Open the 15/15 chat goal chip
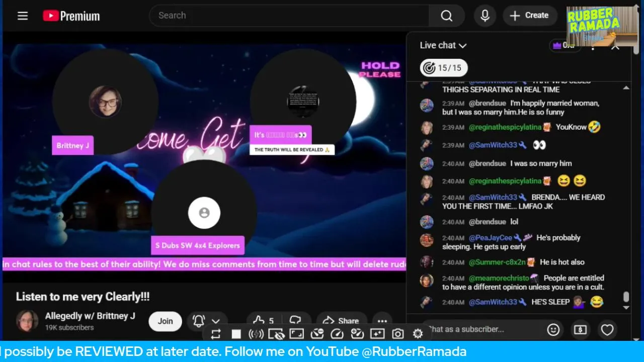 (444, 68)
